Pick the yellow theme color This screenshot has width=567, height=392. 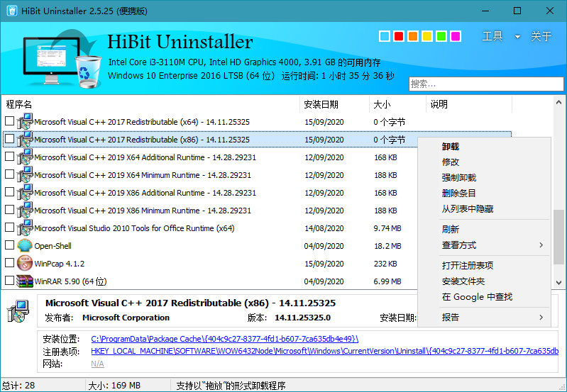tap(427, 36)
